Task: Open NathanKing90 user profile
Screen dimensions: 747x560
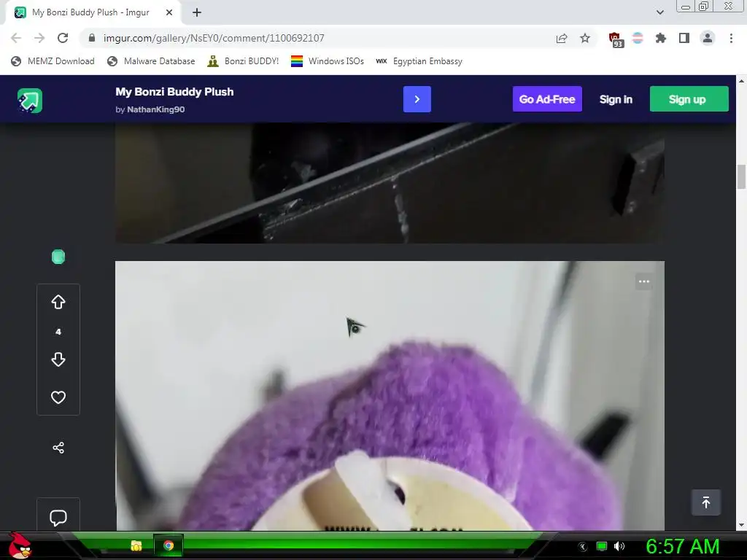Action: coord(156,109)
